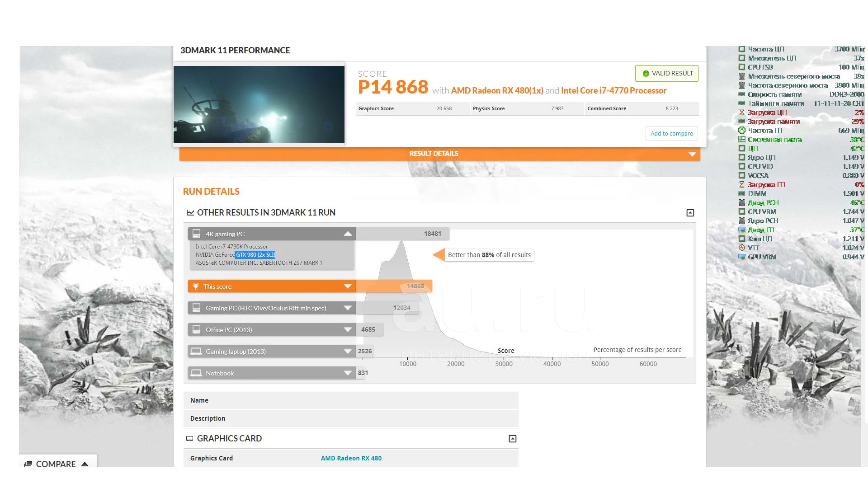Click the Better than 88% of all results label

tap(489, 255)
